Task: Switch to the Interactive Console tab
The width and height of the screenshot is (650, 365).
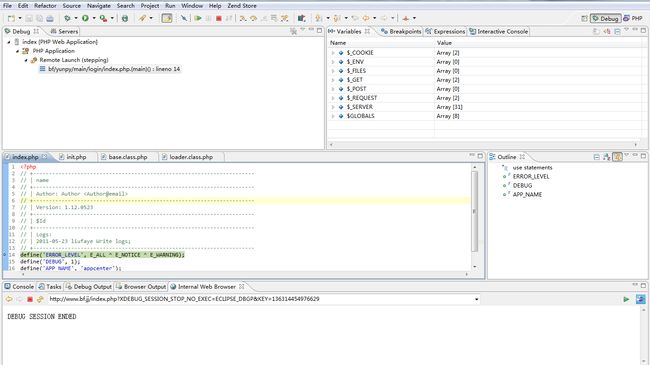Action: (498, 31)
